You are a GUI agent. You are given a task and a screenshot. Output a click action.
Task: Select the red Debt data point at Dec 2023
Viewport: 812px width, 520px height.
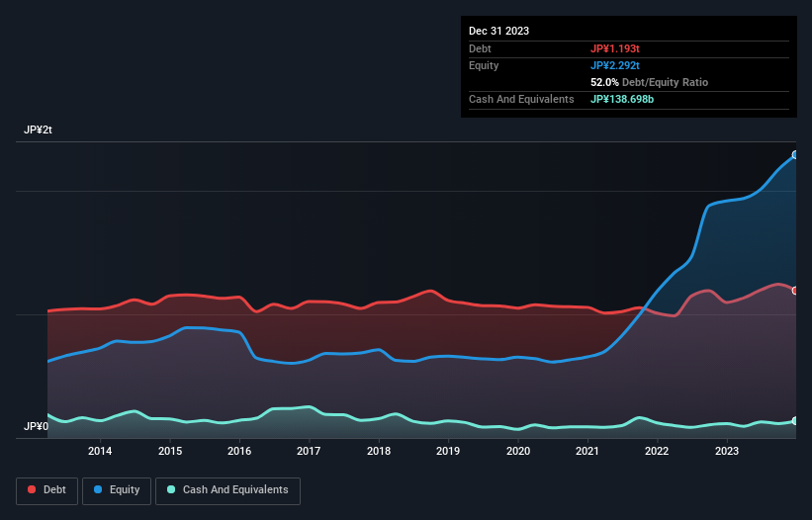(x=795, y=291)
